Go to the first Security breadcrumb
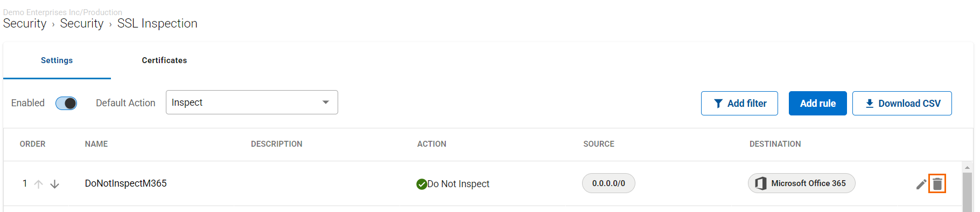Image resolution: width=980 pixels, height=212 pixels. pos(25,23)
